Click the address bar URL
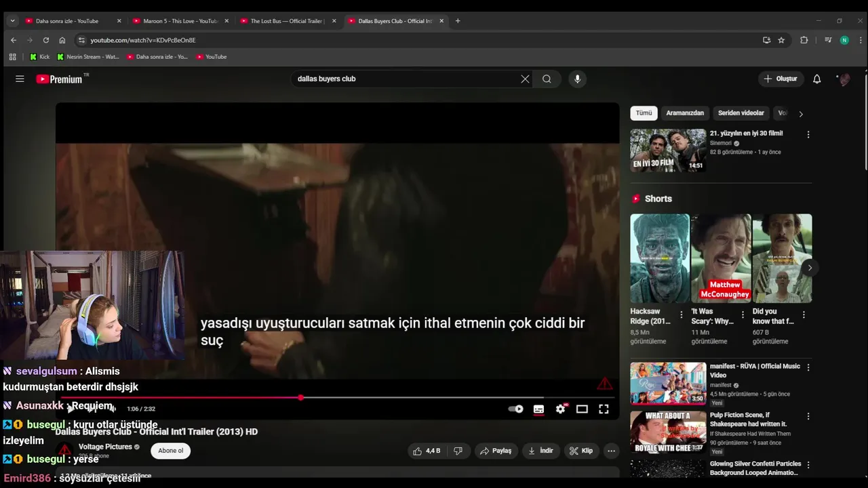Viewport: 868px width, 488px height. coord(143,40)
